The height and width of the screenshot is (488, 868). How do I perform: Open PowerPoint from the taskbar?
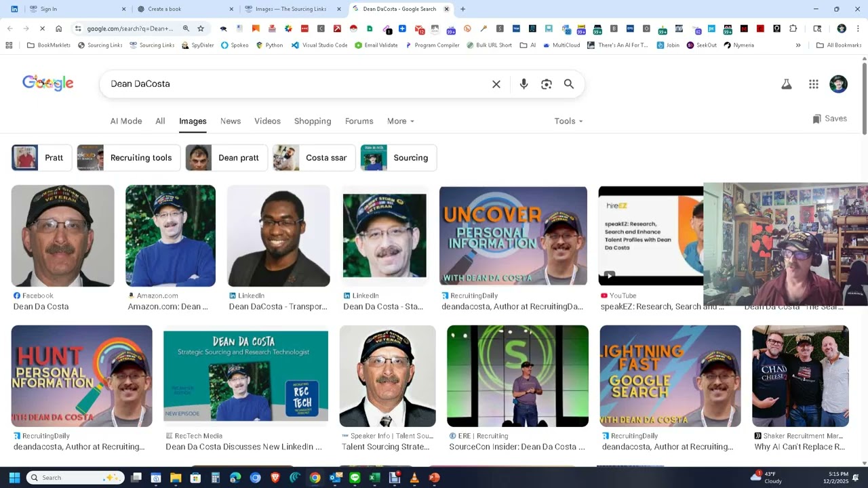click(434, 478)
